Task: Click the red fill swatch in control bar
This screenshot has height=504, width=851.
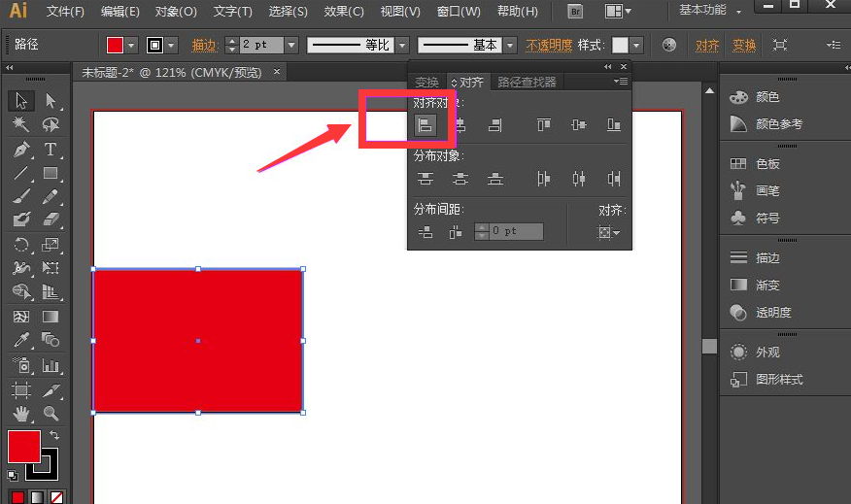Action: click(x=115, y=46)
